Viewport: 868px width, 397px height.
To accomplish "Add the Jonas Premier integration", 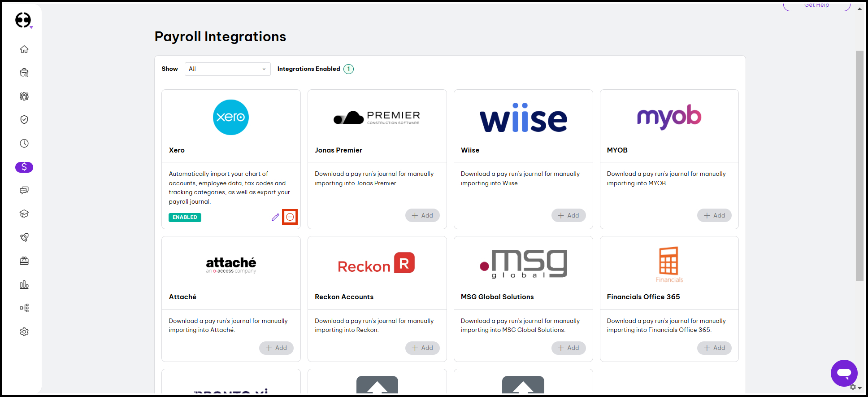I will [x=422, y=215].
